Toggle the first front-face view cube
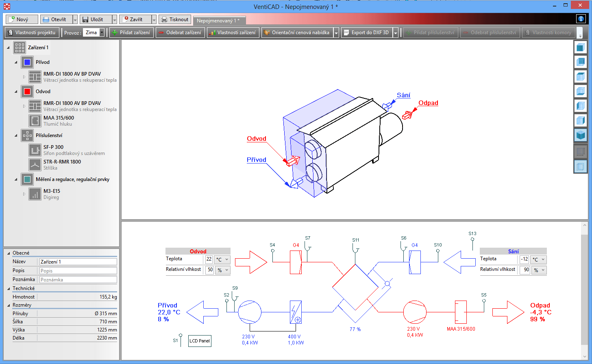 pos(580,47)
